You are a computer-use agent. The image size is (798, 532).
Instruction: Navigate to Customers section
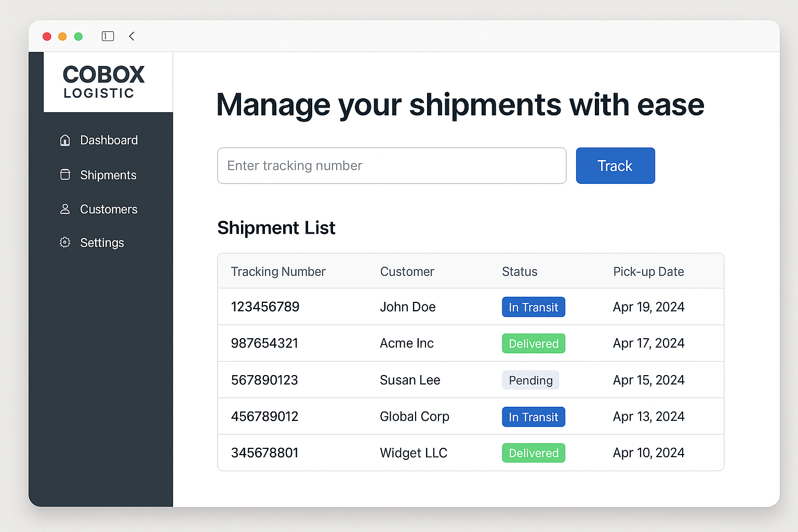tap(109, 209)
